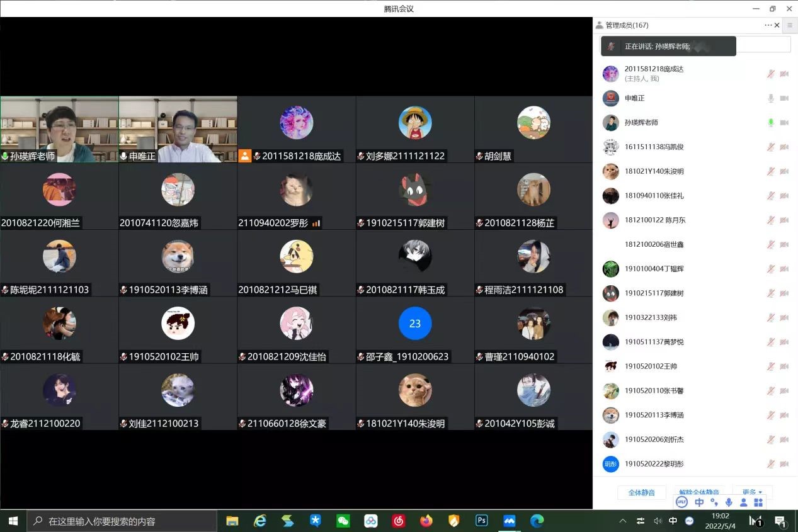Open WeChat from the taskbar
This screenshot has width=798, height=532.
(x=343, y=521)
